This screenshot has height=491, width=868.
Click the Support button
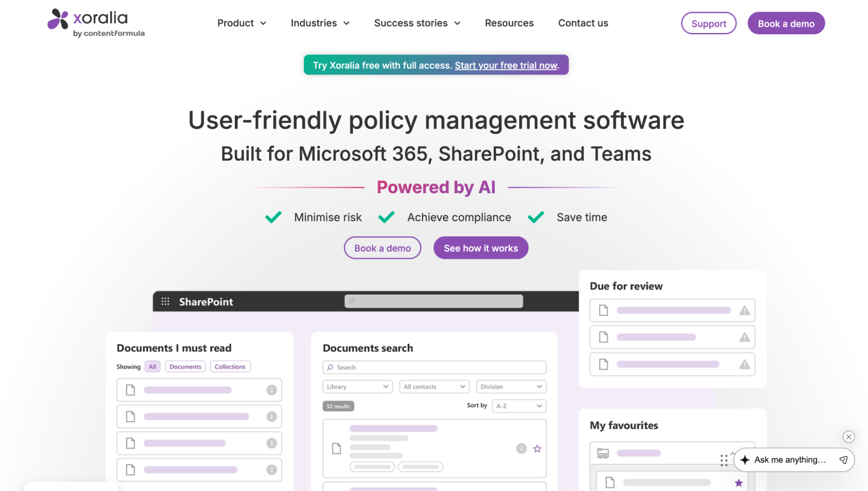708,23
